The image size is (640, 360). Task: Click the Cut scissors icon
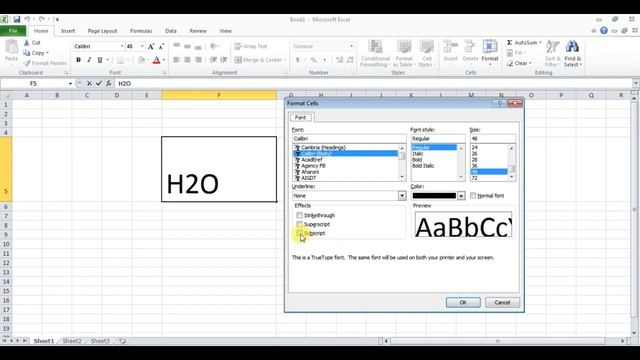pyautogui.click(x=27, y=42)
